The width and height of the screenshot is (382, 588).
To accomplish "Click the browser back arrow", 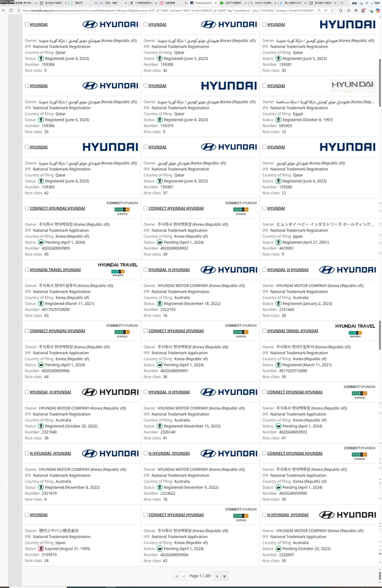I will [x=4, y=11].
